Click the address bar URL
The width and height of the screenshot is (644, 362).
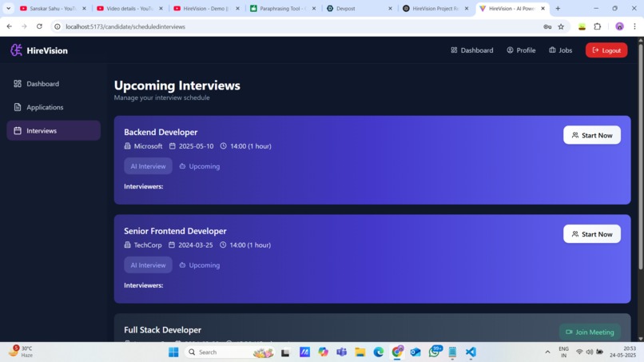pos(125,26)
